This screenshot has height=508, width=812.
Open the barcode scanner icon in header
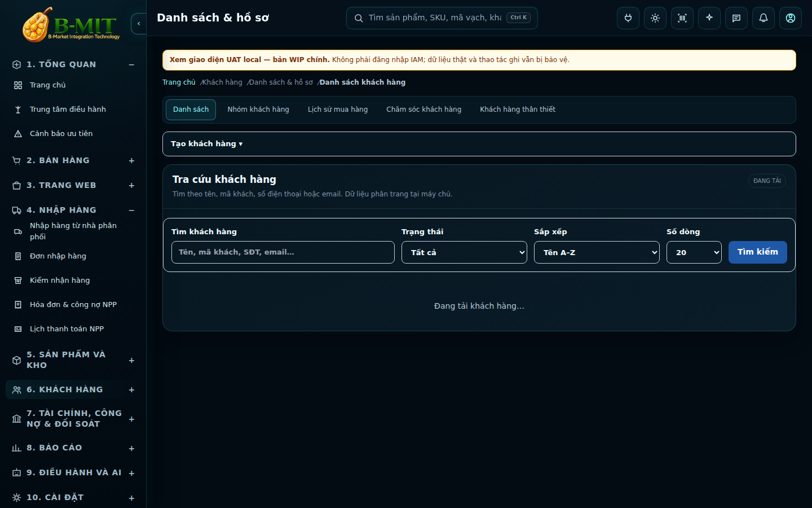coord(682,18)
